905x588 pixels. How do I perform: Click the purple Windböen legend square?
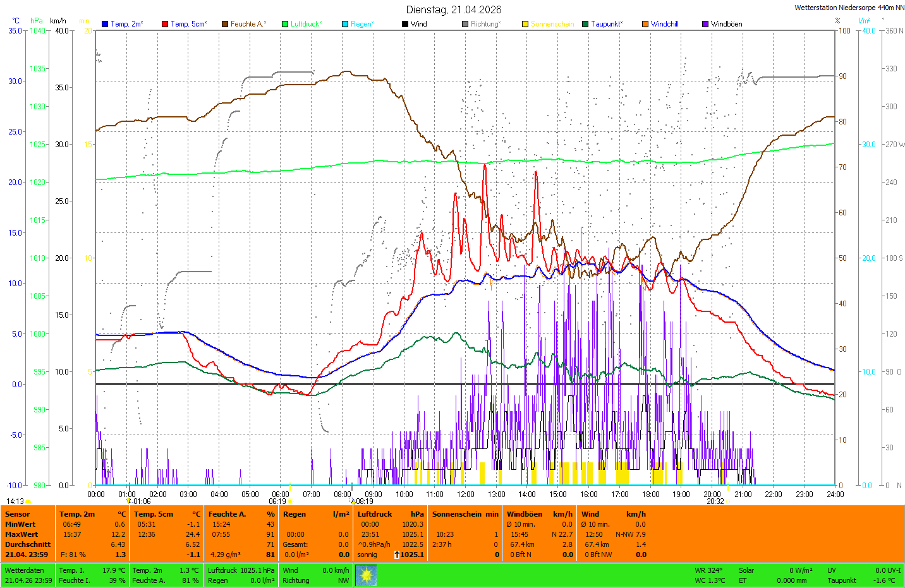pyautogui.click(x=705, y=24)
